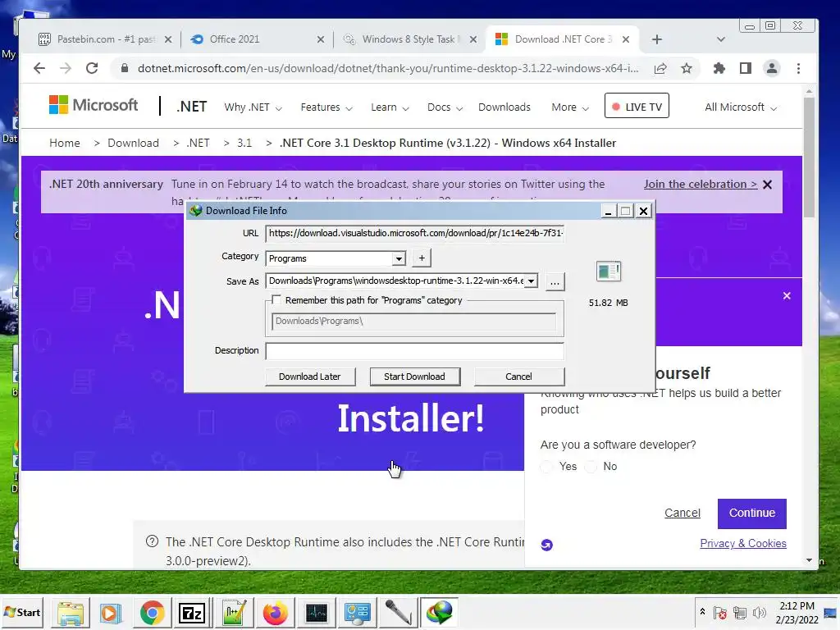The image size is (840, 630).
Task: Open Chrome from taskbar
Action: pyautogui.click(x=152, y=613)
